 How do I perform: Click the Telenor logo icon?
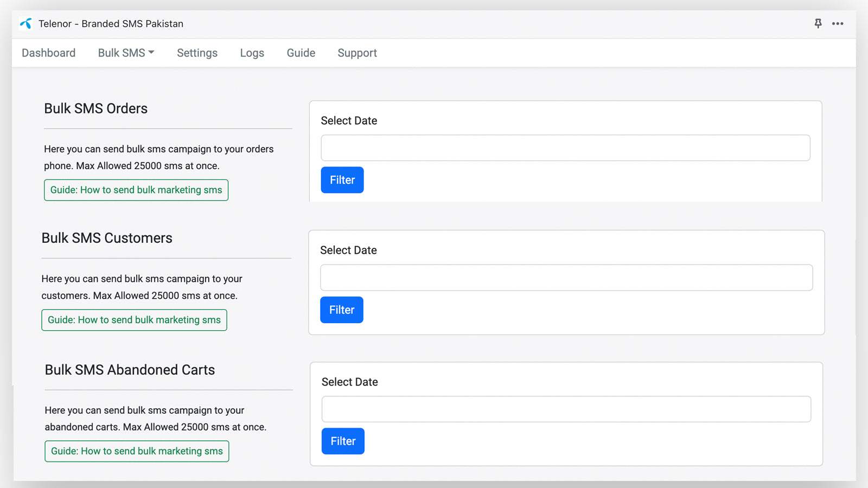tap(25, 24)
